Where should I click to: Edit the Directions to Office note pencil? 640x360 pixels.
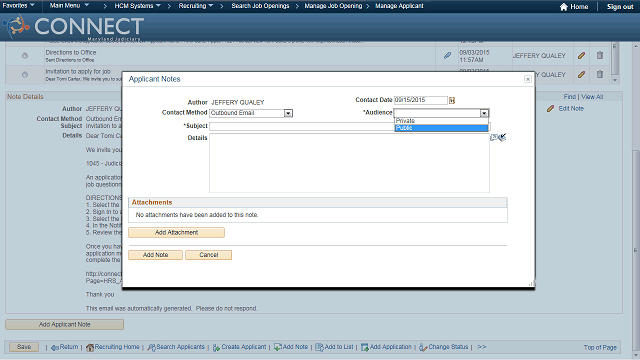click(581, 56)
